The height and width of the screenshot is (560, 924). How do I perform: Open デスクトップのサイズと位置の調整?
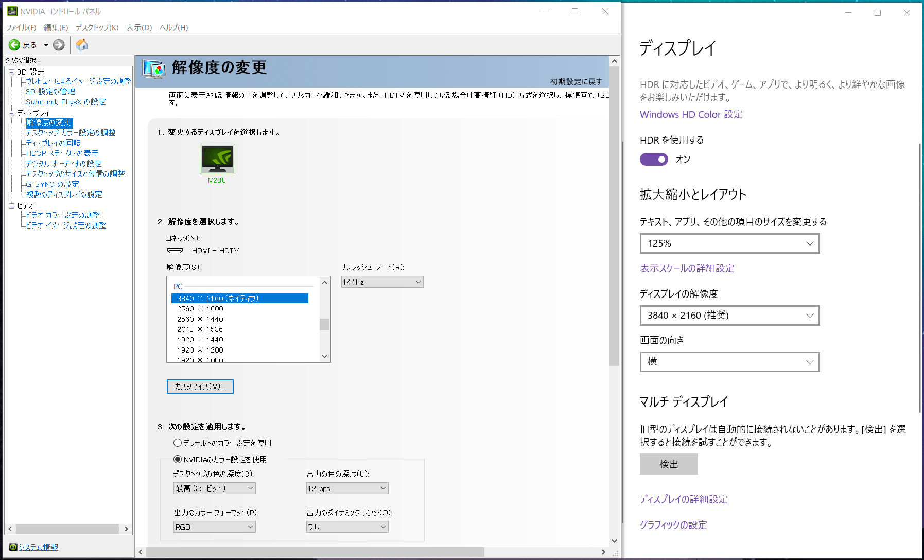[75, 174]
